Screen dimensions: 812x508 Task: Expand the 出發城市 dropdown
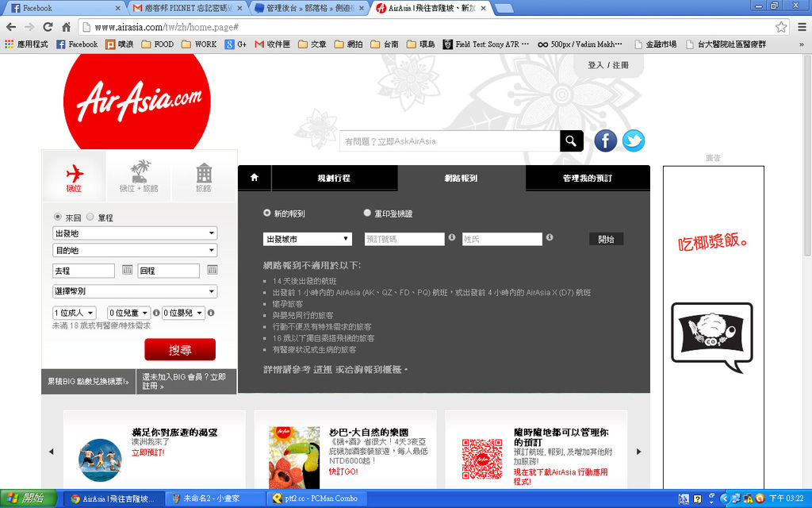click(x=307, y=237)
